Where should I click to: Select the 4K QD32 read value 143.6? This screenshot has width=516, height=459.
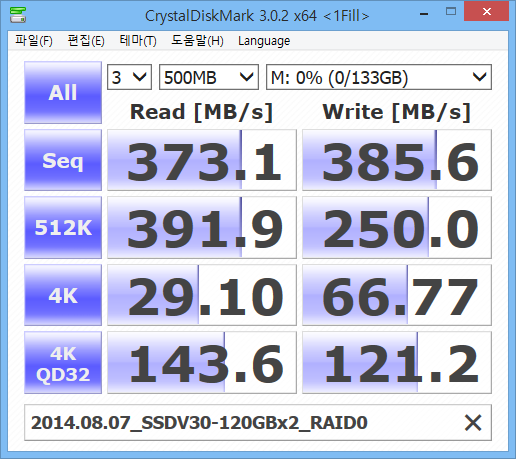pos(202,363)
